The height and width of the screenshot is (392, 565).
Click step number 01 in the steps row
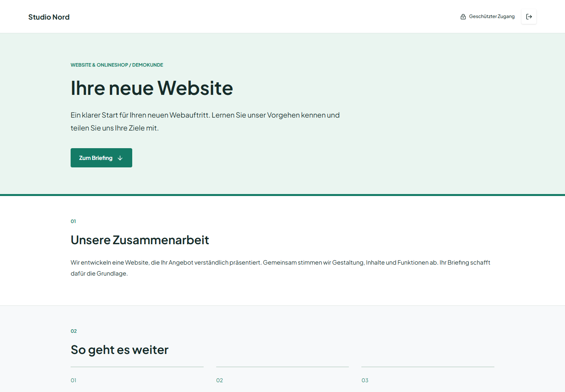pos(73,380)
